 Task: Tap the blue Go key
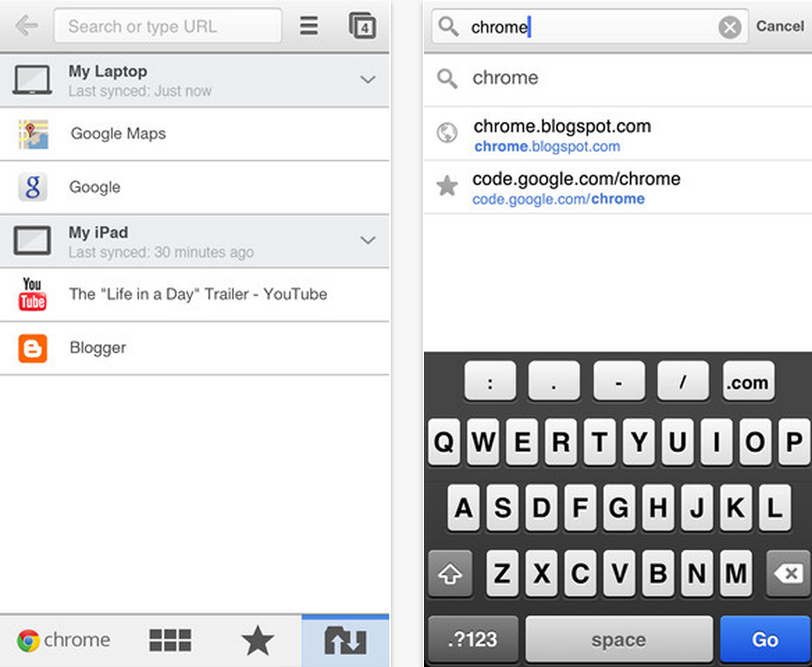(x=765, y=640)
